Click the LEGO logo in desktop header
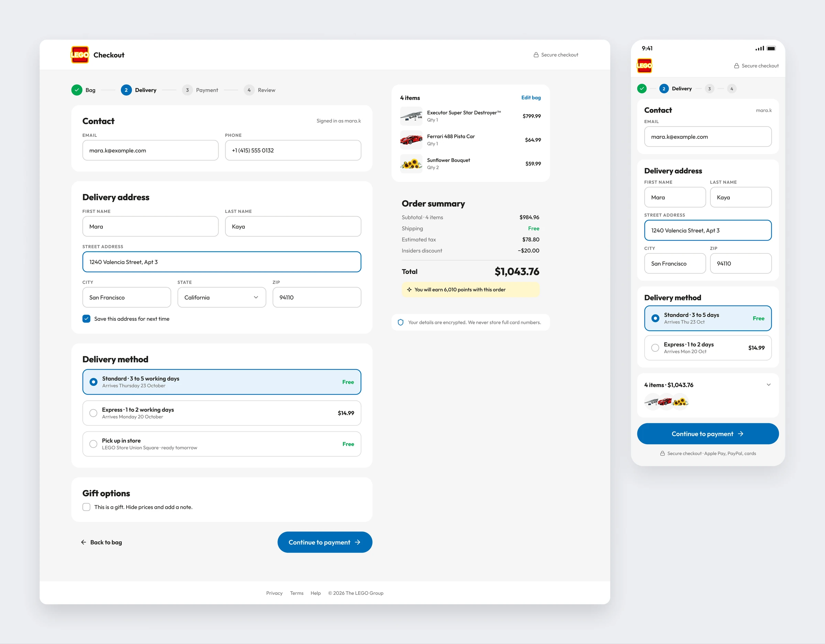Screen dimensions: 825x644 (80, 55)
